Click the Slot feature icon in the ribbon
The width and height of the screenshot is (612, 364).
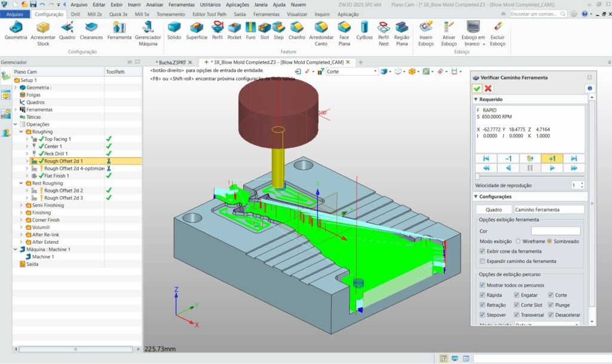(x=265, y=31)
